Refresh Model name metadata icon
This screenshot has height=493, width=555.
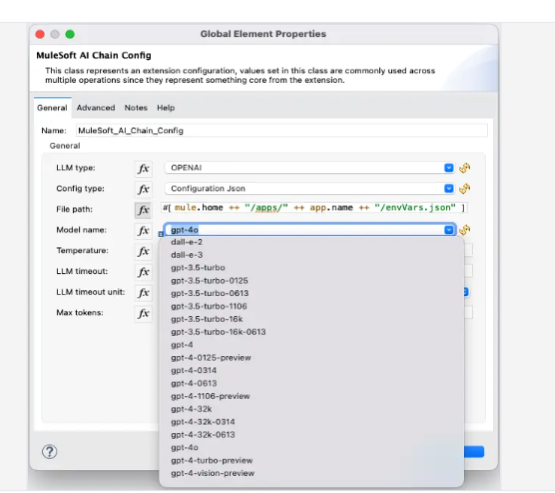point(464,230)
